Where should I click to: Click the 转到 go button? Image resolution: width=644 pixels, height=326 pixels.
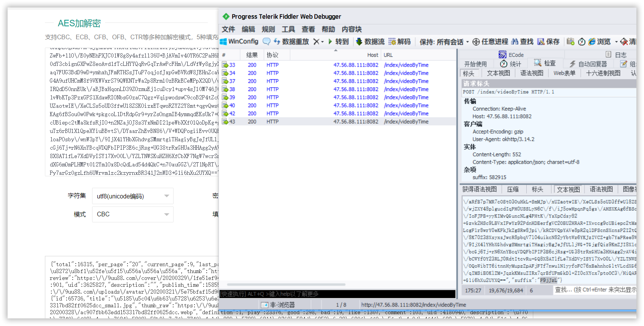[x=338, y=42]
